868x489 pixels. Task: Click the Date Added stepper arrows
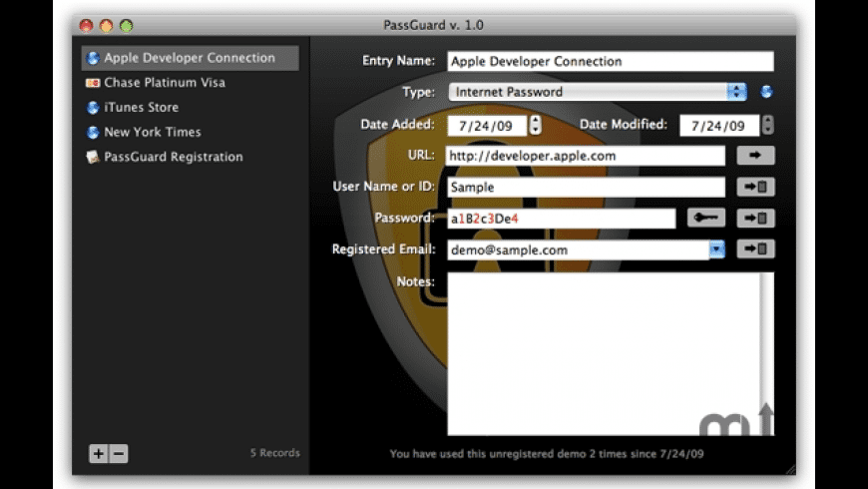[535, 125]
